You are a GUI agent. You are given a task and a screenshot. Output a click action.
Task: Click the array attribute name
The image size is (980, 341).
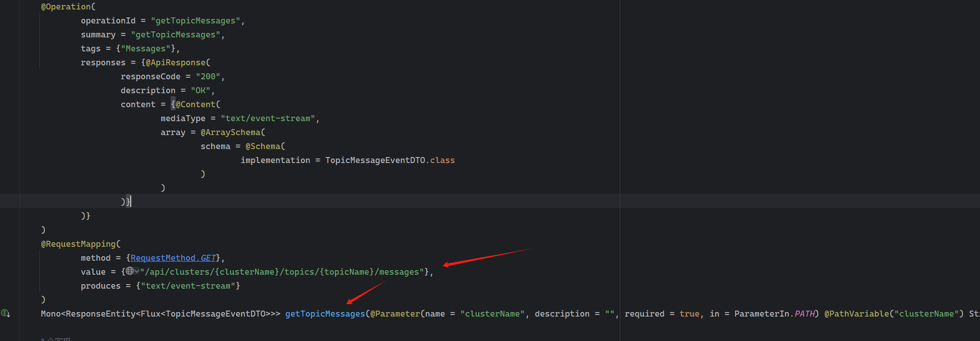(173, 132)
